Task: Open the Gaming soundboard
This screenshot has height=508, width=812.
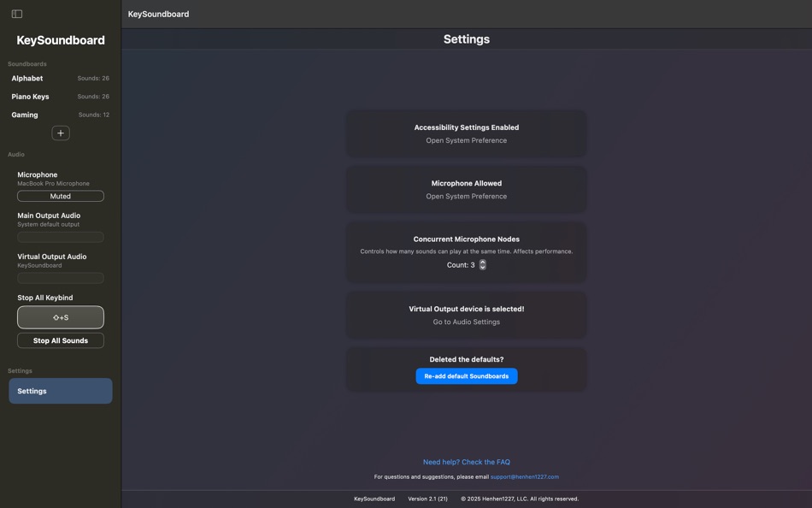Action: coord(60,115)
